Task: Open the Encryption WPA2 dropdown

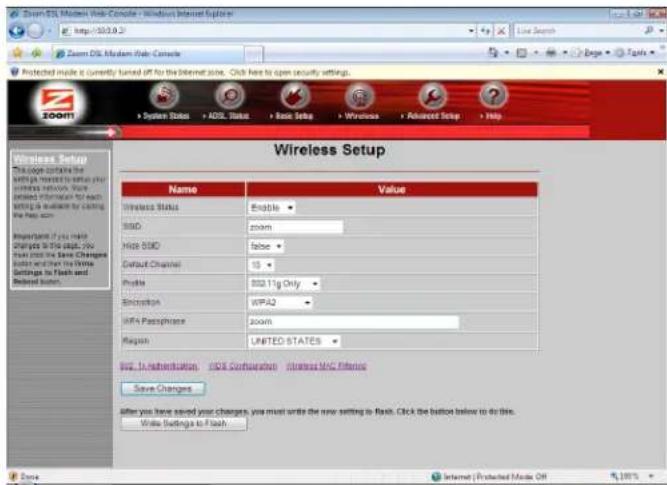Action: (x=280, y=302)
